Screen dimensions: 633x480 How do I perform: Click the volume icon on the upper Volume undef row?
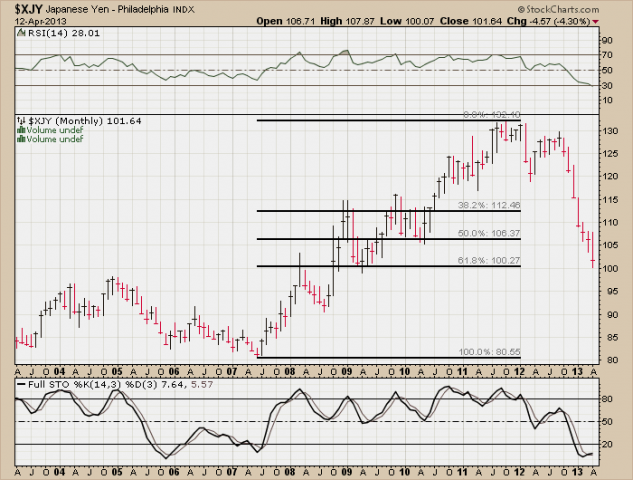[21, 130]
